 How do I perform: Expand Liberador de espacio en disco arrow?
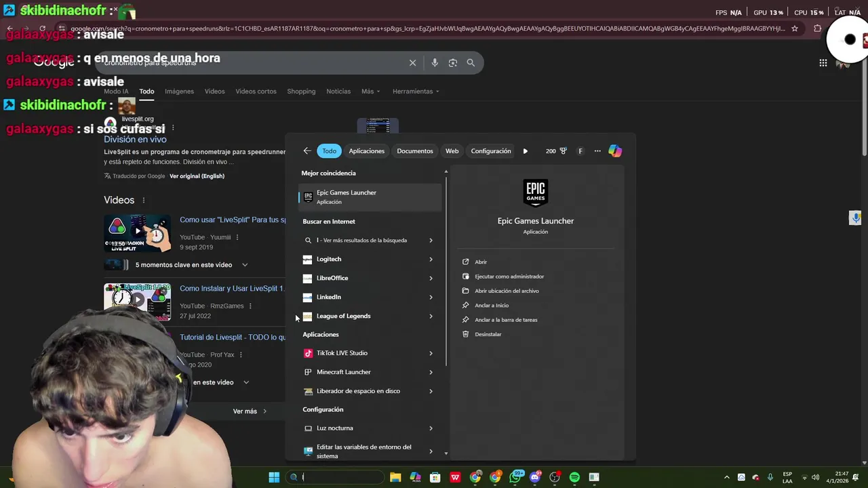[x=431, y=391]
